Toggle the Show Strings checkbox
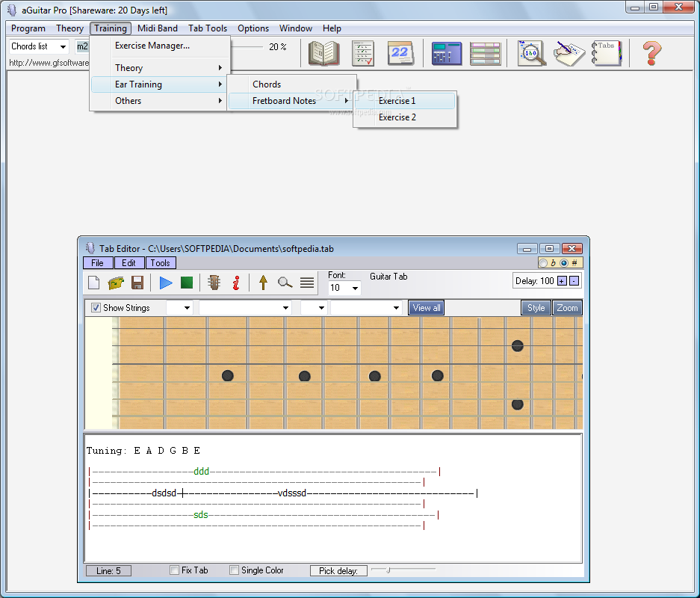700x598 pixels. (x=96, y=308)
